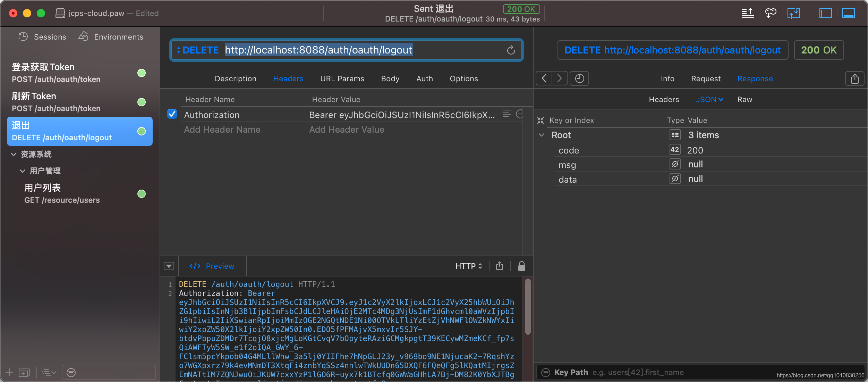Switch to the Body tab

[390, 79]
